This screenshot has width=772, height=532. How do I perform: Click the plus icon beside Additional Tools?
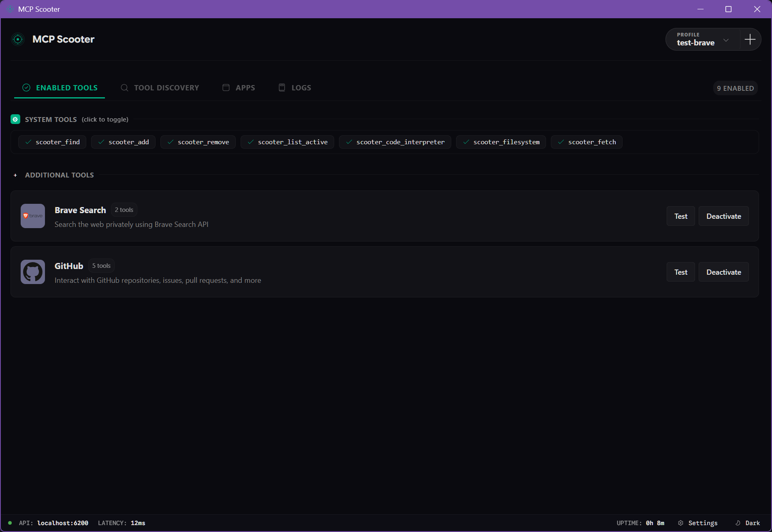(15, 175)
